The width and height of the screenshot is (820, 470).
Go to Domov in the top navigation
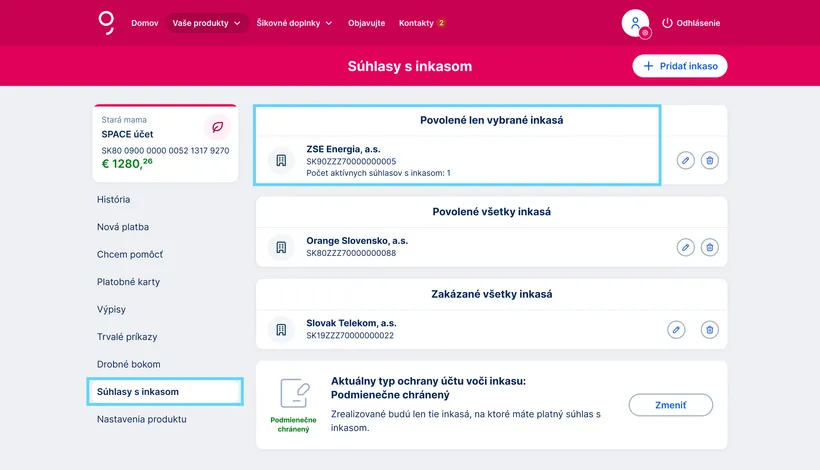[144, 23]
